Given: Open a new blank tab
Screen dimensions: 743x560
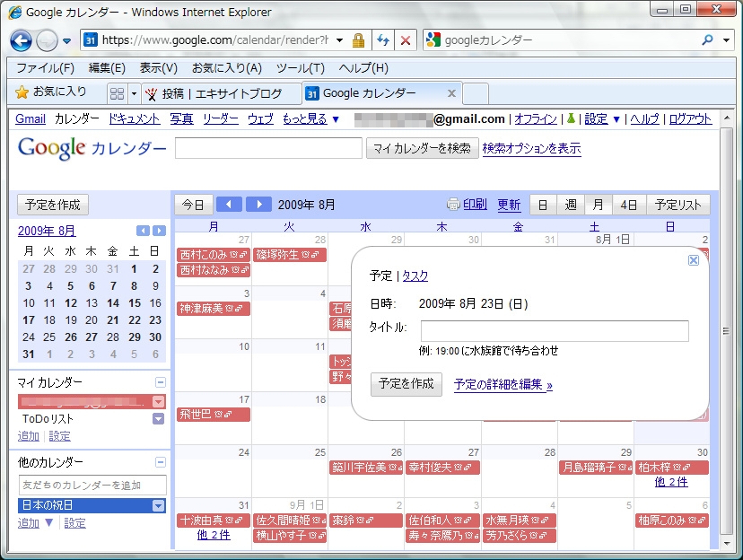Looking at the screenshot, I should 476,93.
